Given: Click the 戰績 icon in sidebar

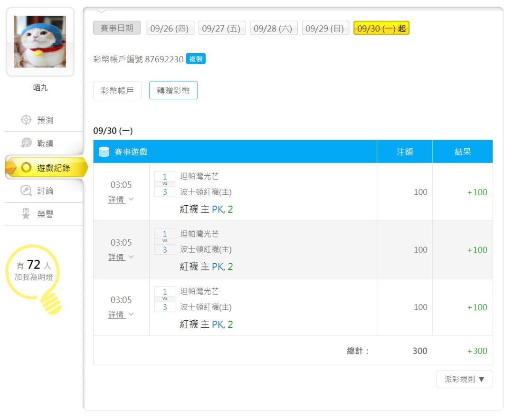Looking at the screenshot, I should pyautogui.click(x=26, y=143).
